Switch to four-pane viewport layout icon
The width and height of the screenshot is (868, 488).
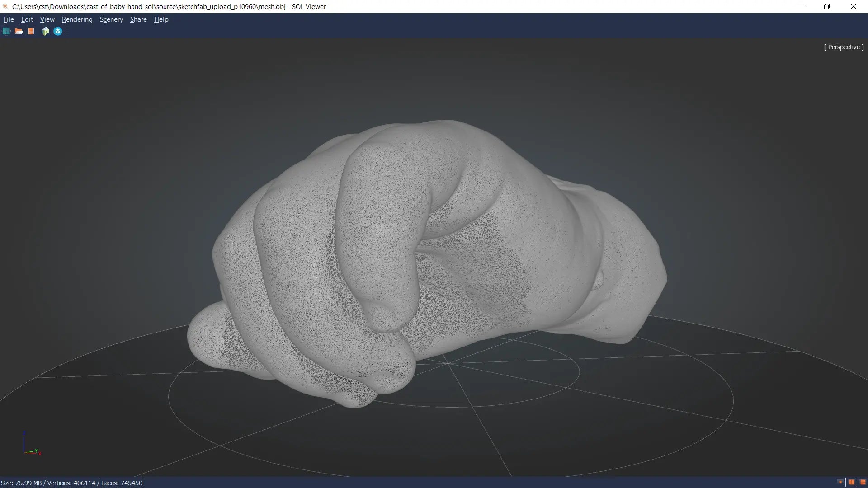pyautogui.click(x=863, y=482)
